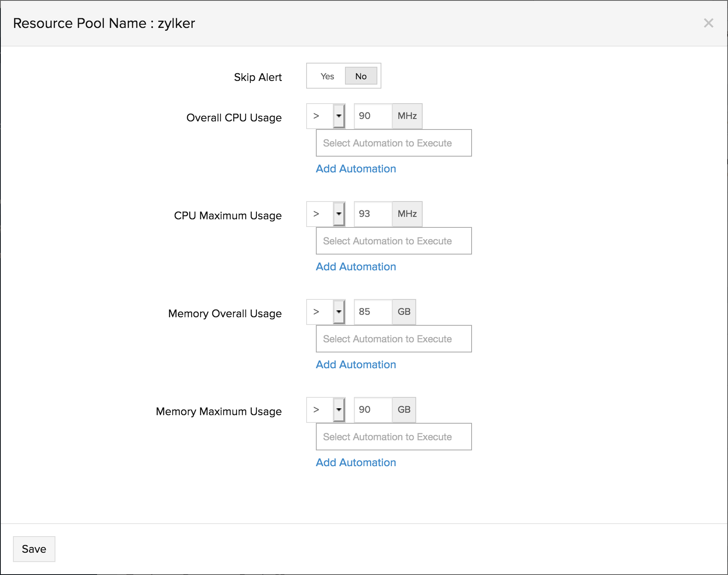Set Skip Alert to Yes
Viewport: 728px width, 575px height.
pyautogui.click(x=327, y=76)
